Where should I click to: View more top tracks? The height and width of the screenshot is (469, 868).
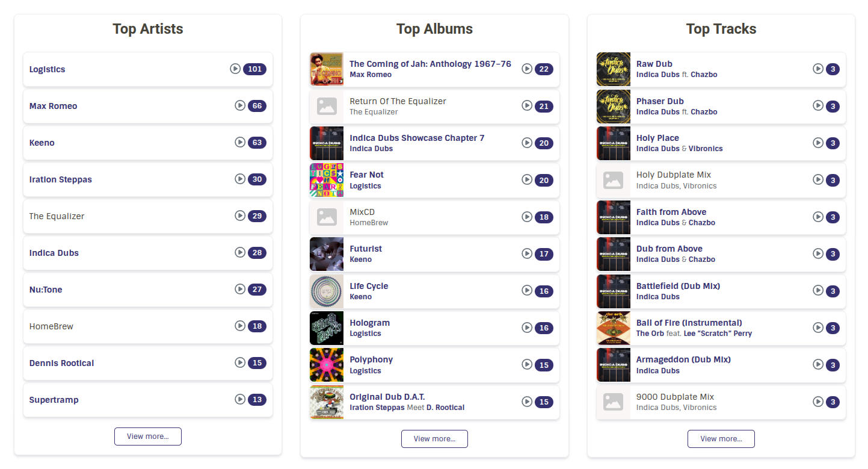pyautogui.click(x=721, y=439)
